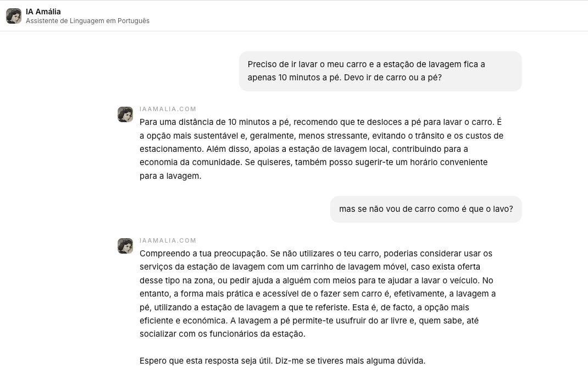Click the line starting "serviços da estação de lavagem"

[310, 267]
